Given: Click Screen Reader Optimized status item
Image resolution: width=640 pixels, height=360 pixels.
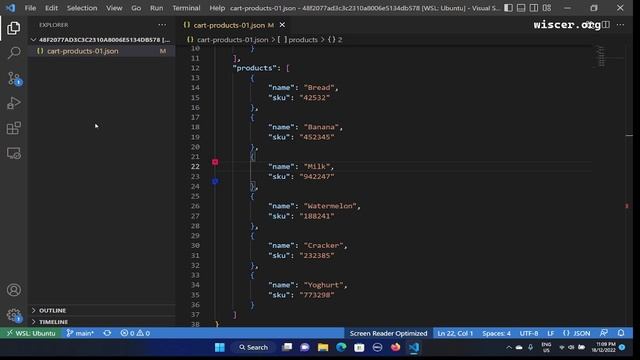Looking at the screenshot, I should pos(388,333).
